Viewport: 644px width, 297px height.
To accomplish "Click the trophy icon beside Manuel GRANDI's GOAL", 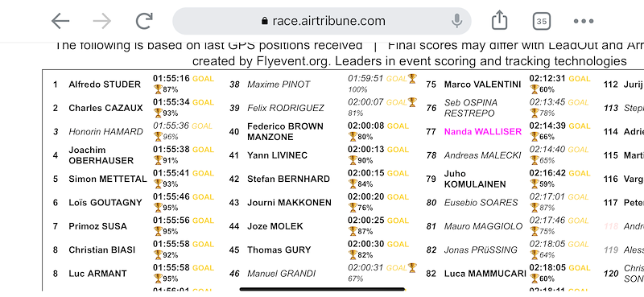I will (412, 268).
